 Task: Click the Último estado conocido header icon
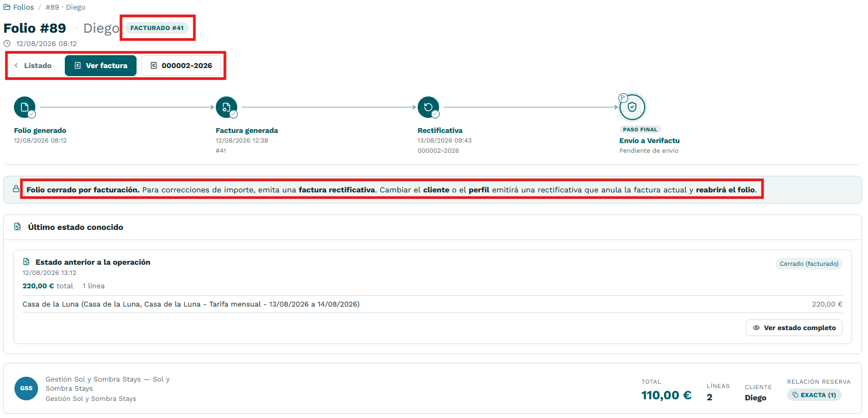tap(18, 227)
